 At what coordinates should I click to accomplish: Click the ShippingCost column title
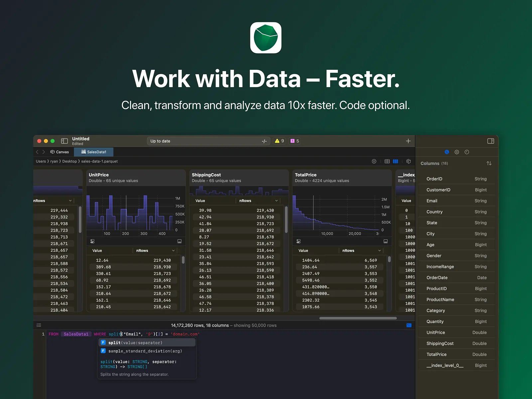tap(206, 175)
